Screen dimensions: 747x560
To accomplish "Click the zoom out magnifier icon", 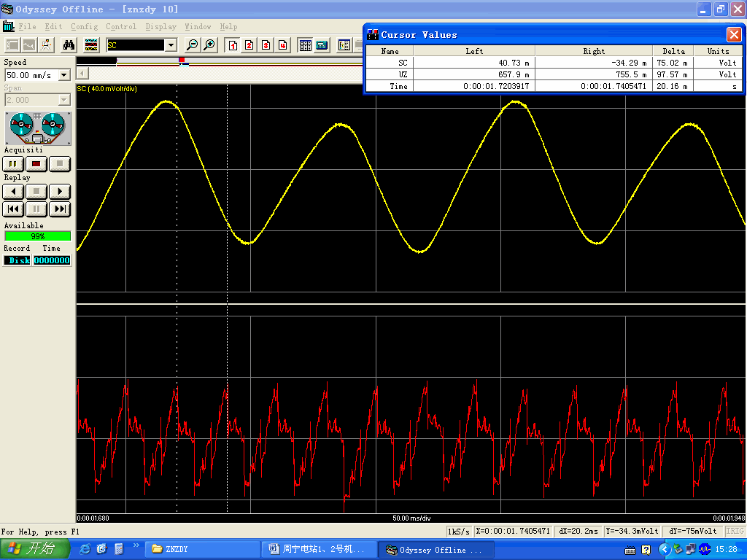I will point(193,45).
